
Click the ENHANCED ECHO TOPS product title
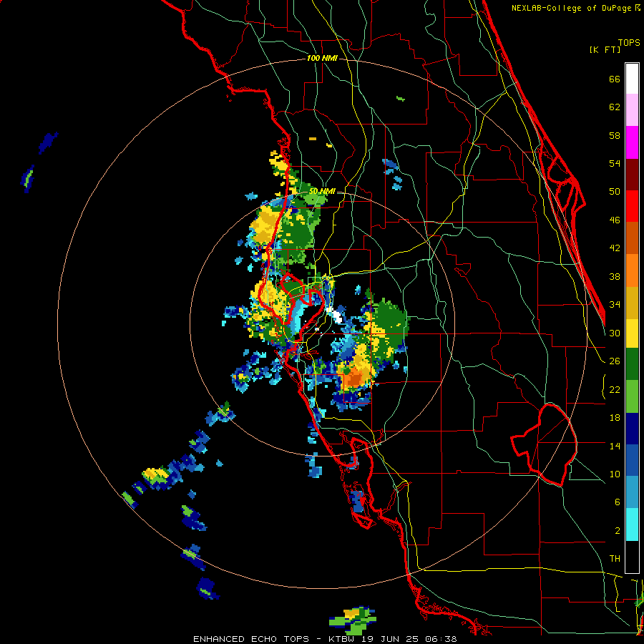click(x=251, y=639)
